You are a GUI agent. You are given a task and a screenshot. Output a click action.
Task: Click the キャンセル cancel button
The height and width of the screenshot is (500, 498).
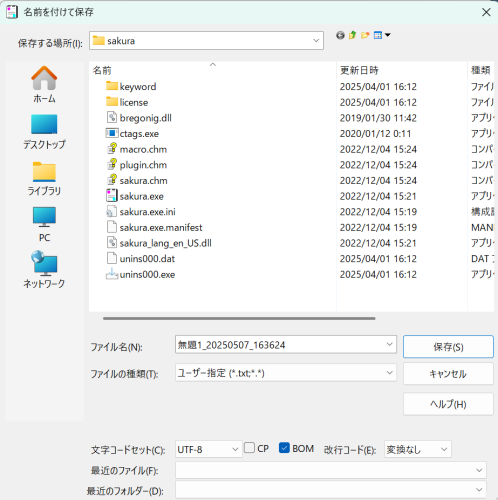pos(448,374)
